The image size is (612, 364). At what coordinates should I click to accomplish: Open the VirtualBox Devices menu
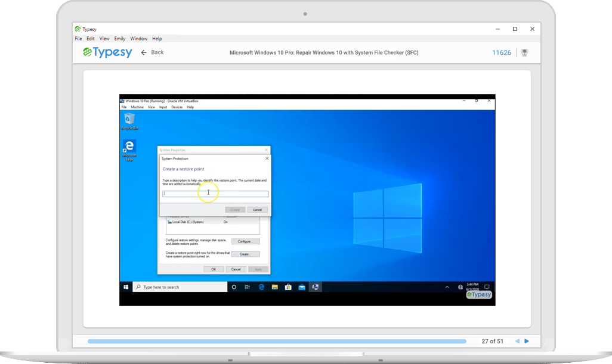click(x=177, y=107)
